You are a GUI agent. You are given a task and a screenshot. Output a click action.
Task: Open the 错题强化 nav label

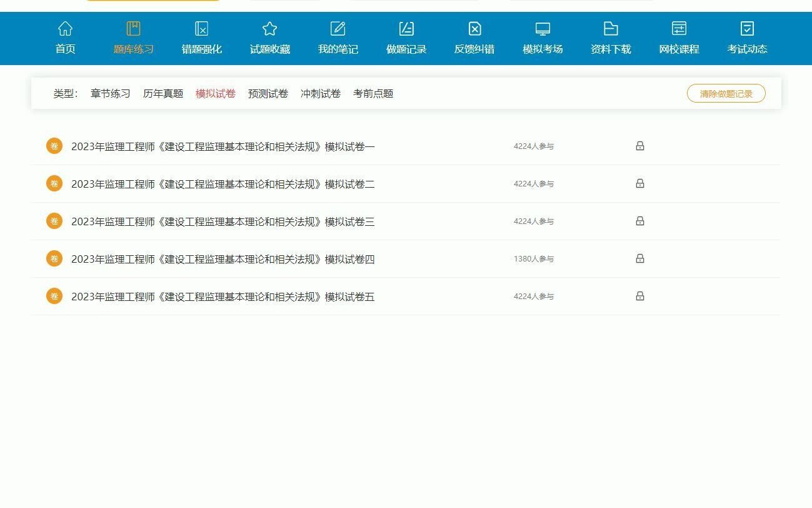pyautogui.click(x=201, y=49)
